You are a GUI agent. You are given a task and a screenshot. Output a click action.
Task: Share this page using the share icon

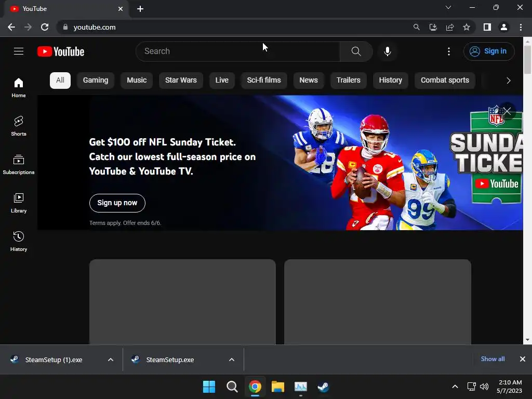pyautogui.click(x=450, y=27)
